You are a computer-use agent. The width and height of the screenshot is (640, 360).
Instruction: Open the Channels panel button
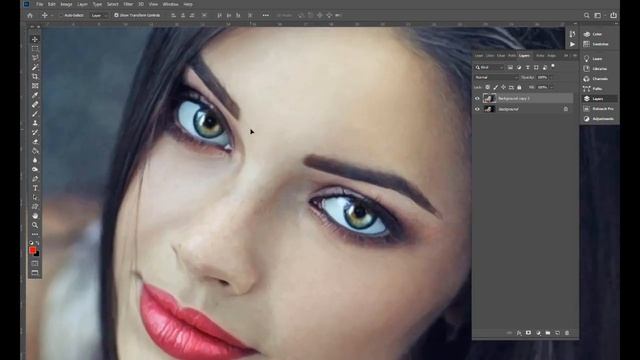coord(599,78)
